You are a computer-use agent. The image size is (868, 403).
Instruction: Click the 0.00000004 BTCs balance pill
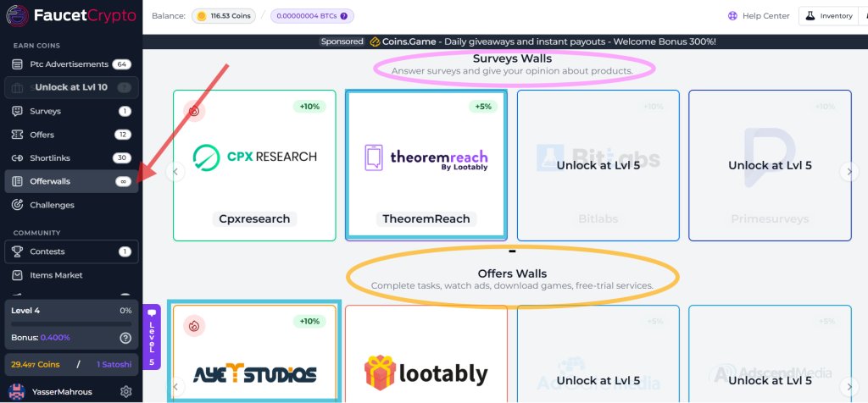click(312, 16)
